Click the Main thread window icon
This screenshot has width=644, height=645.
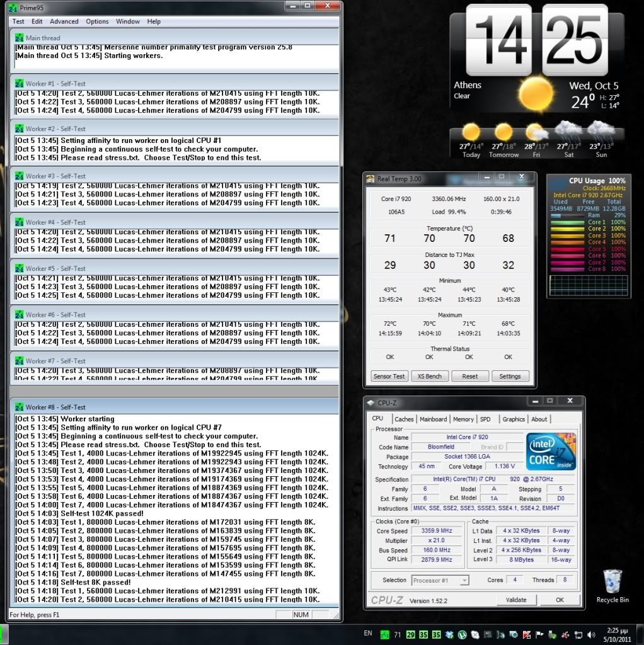click(20, 38)
